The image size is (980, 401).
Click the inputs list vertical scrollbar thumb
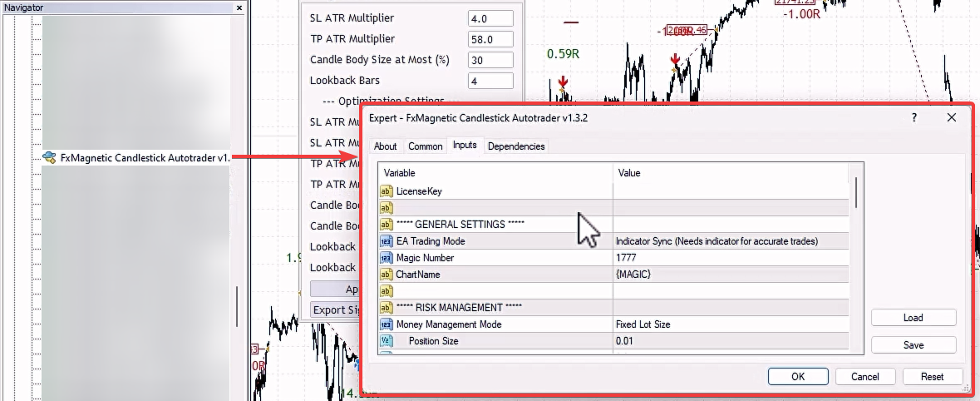(856, 193)
